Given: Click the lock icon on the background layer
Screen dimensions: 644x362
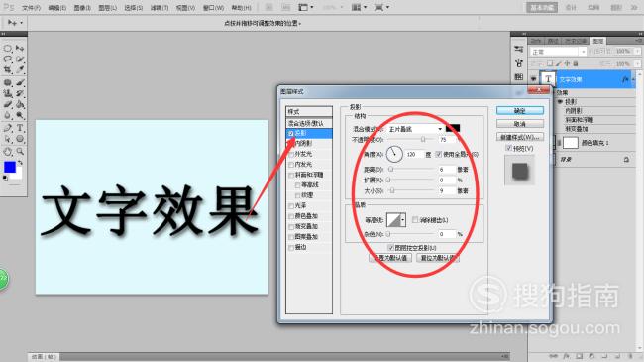Looking at the screenshot, I should [x=626, y=160].
